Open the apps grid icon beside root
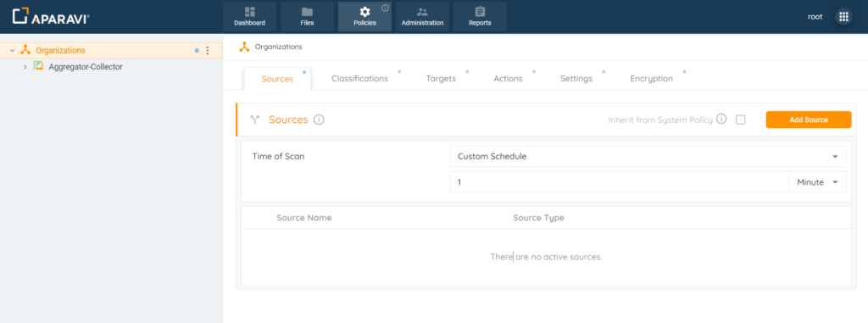 (843, 17)
